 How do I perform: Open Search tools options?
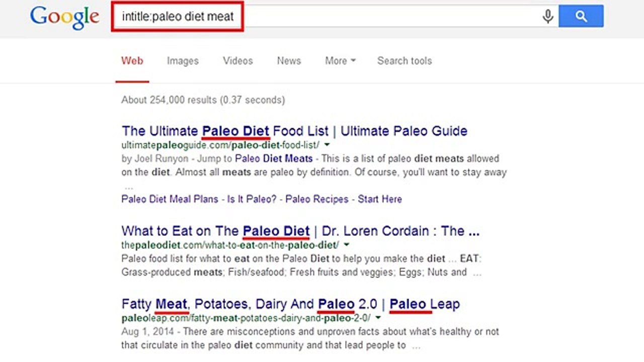[405, 61]
